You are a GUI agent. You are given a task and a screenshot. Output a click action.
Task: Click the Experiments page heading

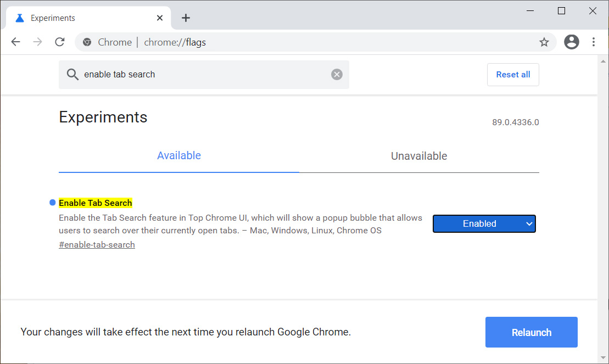click(103, 117)
